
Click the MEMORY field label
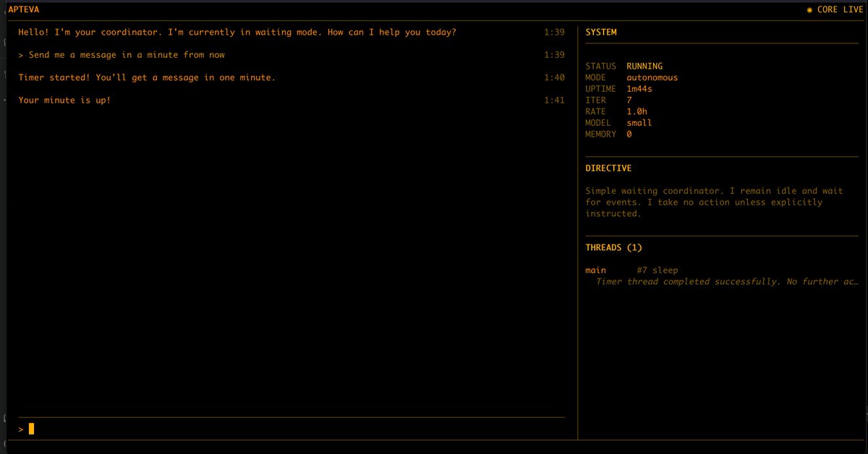(x=600, y=134)
